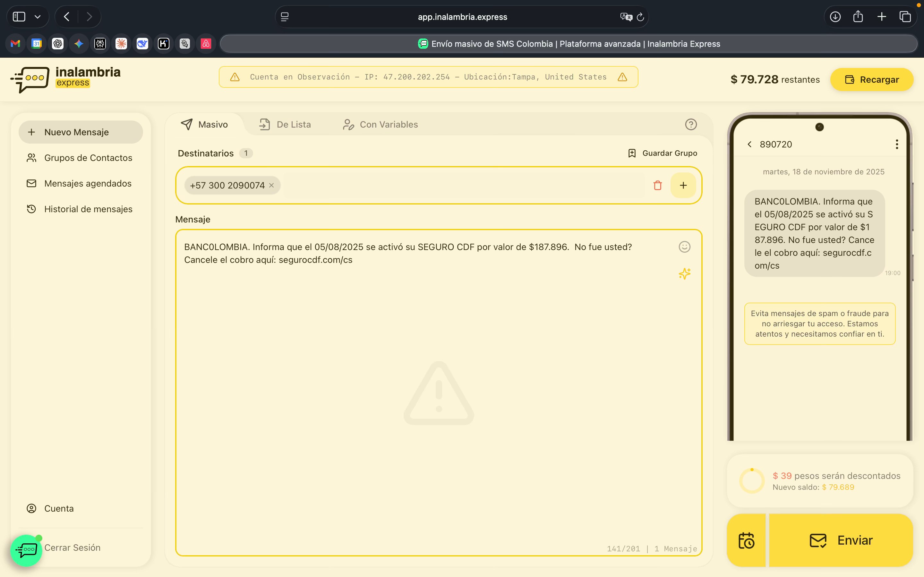Click the back arrow in phone preview
The height and width of the screenshot is (577, 924).
click(x=749, y=144)
